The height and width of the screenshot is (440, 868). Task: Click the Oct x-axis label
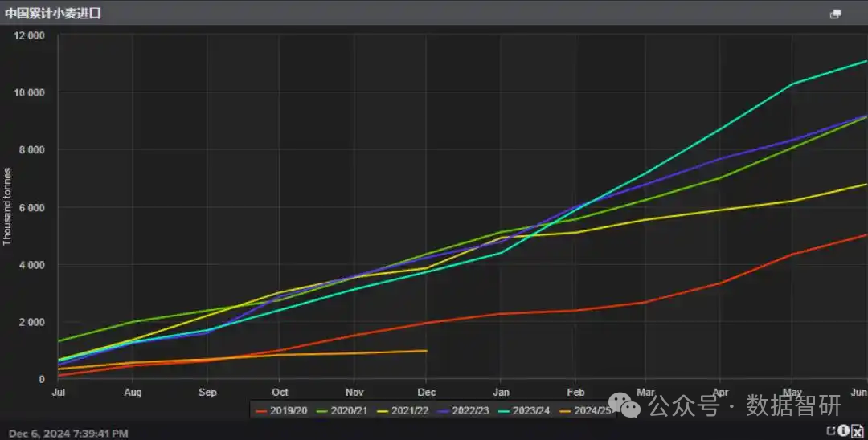tap(280, 392)
